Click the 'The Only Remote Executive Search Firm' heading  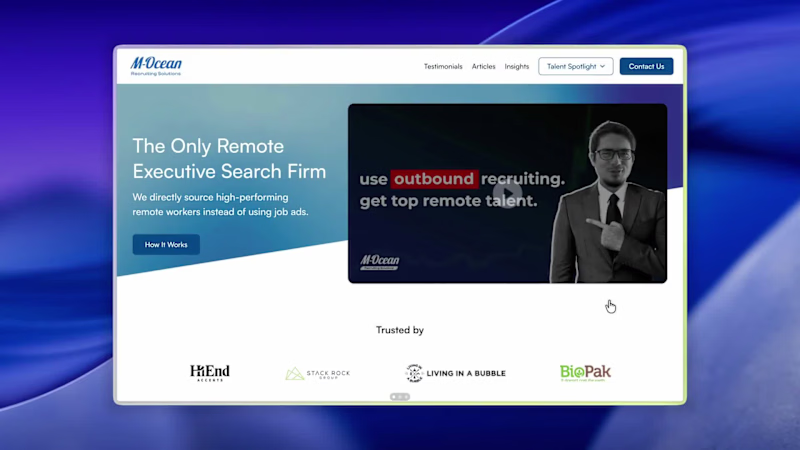pos(229,159)
